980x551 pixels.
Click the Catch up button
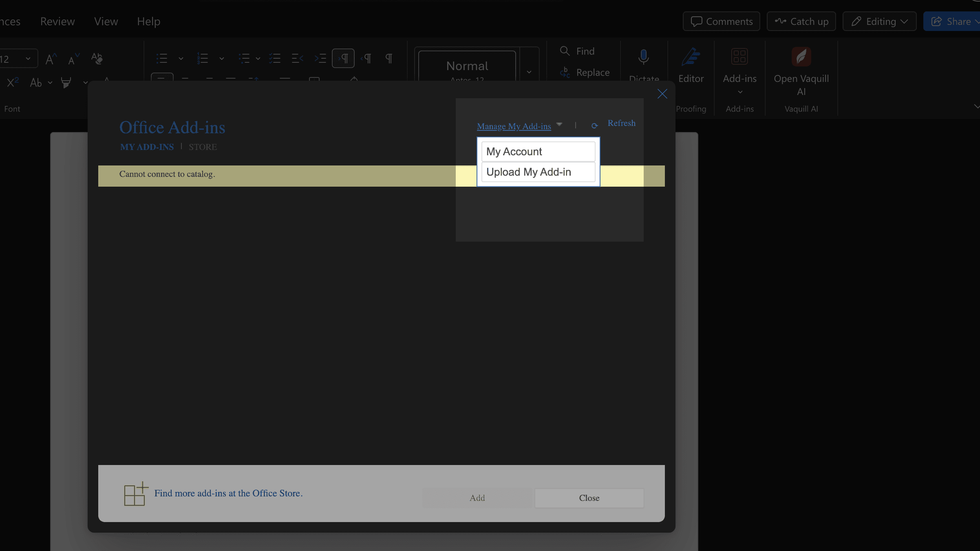click(801, 21)
